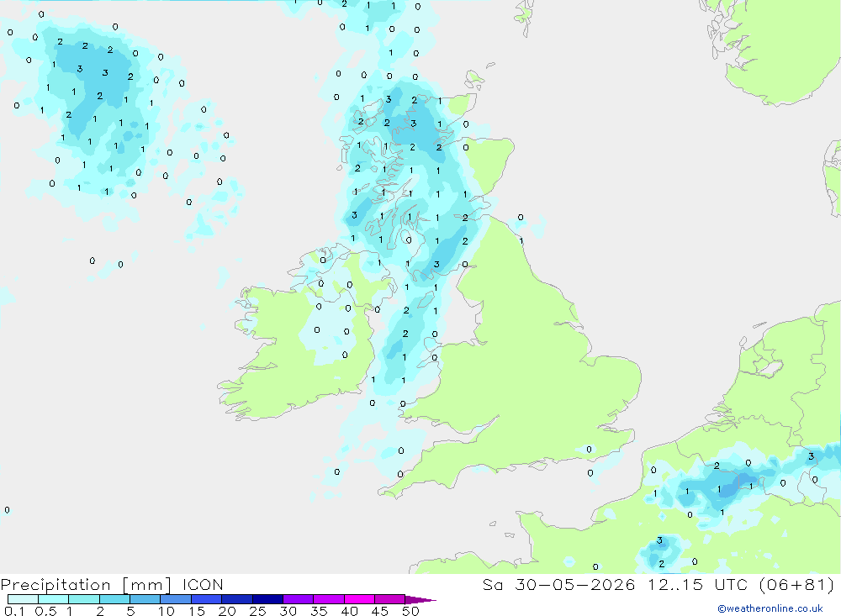Viewport: 841px width, 616px height.
Task: Click the legend swatch between 0.1 and 0.5
Action: point(23,599)
